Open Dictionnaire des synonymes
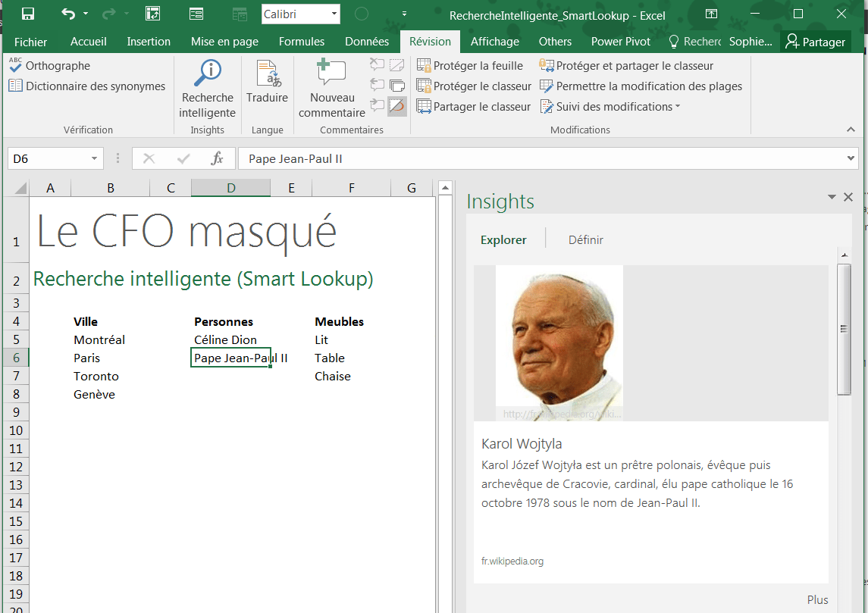Image resolution: width=868 pixels, height=613 pixels. 87,86
